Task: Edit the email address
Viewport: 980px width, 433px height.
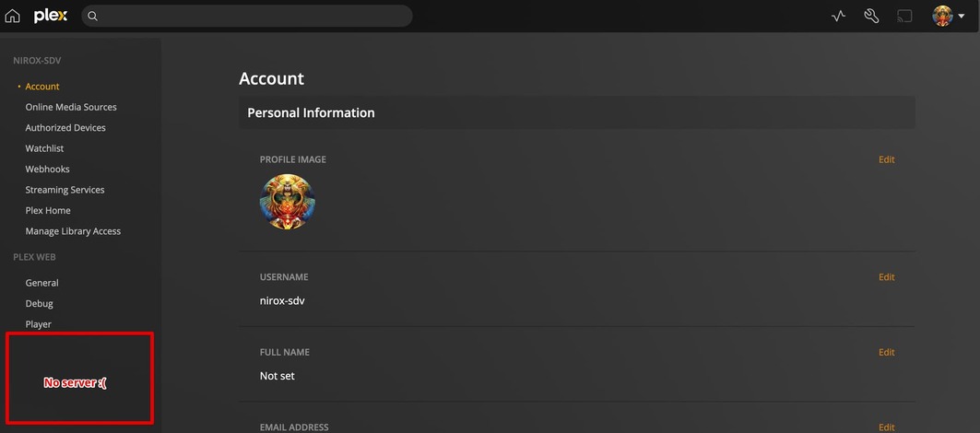Action: pos(886,427)
